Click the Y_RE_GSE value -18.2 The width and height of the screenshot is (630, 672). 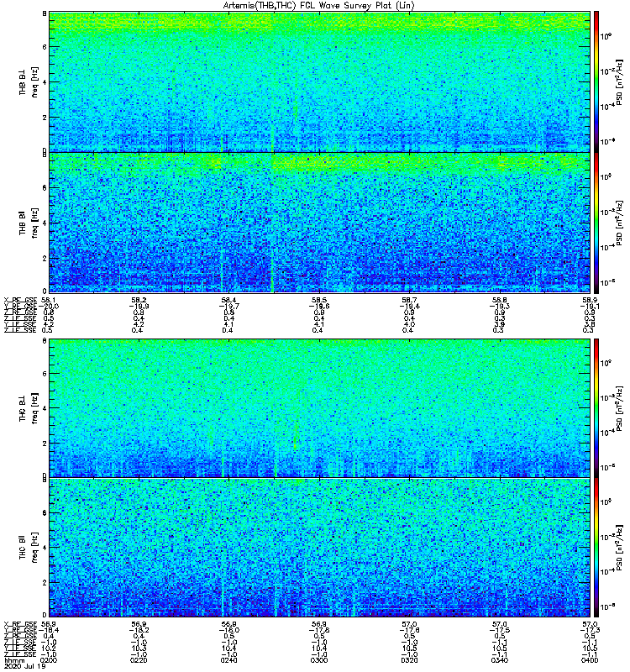pyautogui.click(x=139, y=630)
